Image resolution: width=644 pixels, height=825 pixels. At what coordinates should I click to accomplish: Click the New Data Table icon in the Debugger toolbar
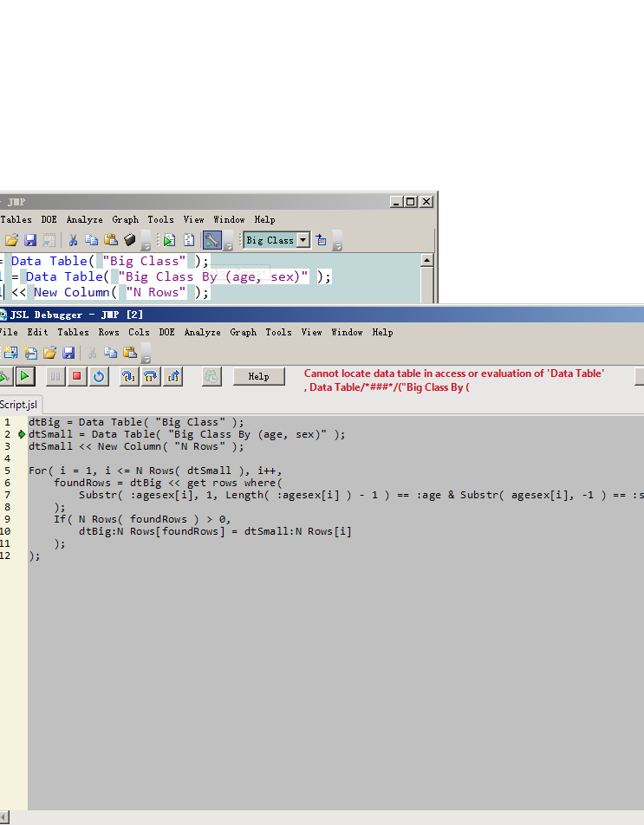point(10,353)
